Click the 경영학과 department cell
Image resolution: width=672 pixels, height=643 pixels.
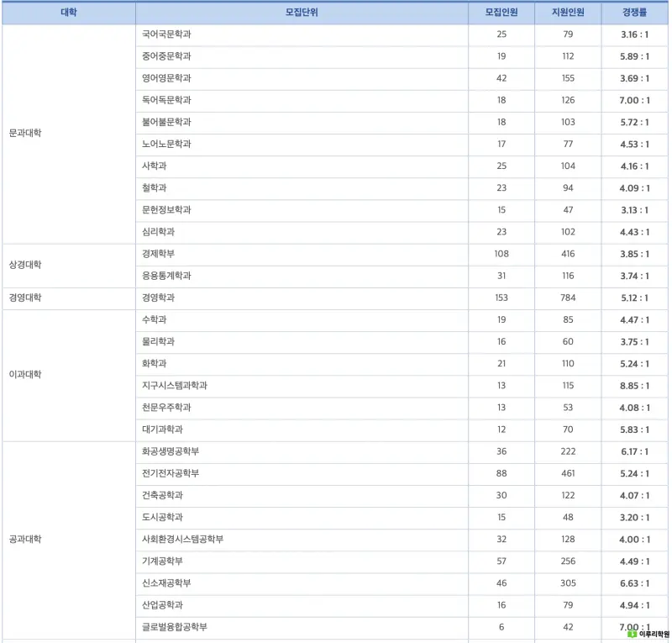(302, 298)
